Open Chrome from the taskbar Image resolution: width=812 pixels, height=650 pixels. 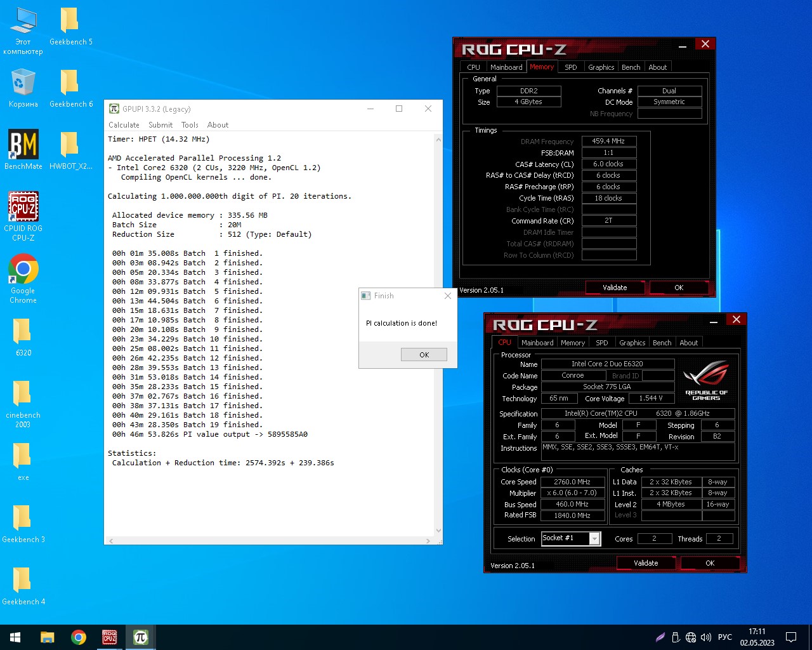tap(79, 637)
